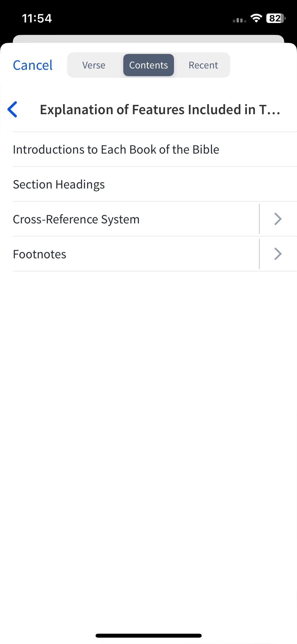Tap the Explanation of Features header title

pyautogui.click(x=160, y=109)
